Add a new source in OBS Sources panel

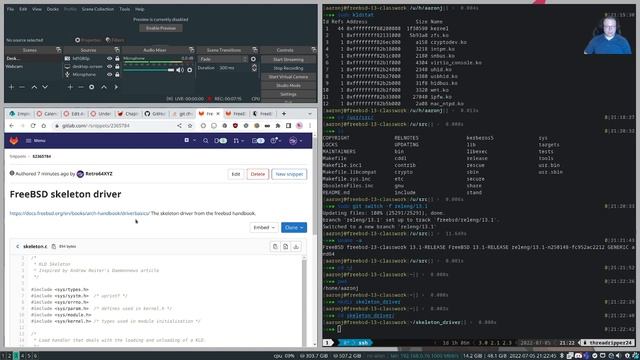pos(70,87)
